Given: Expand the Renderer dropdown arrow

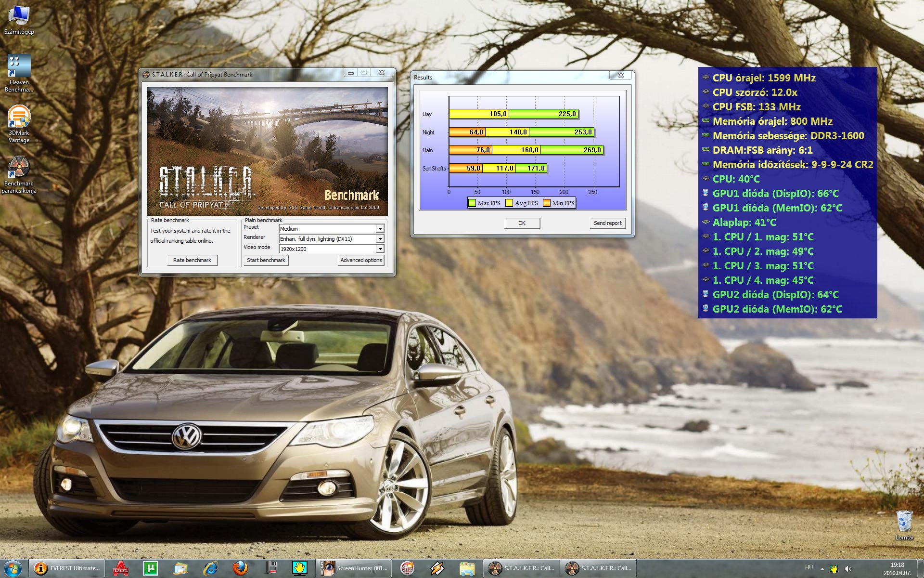Looking at the screenshot, I should pyautogui.click(x=380, y=239).
